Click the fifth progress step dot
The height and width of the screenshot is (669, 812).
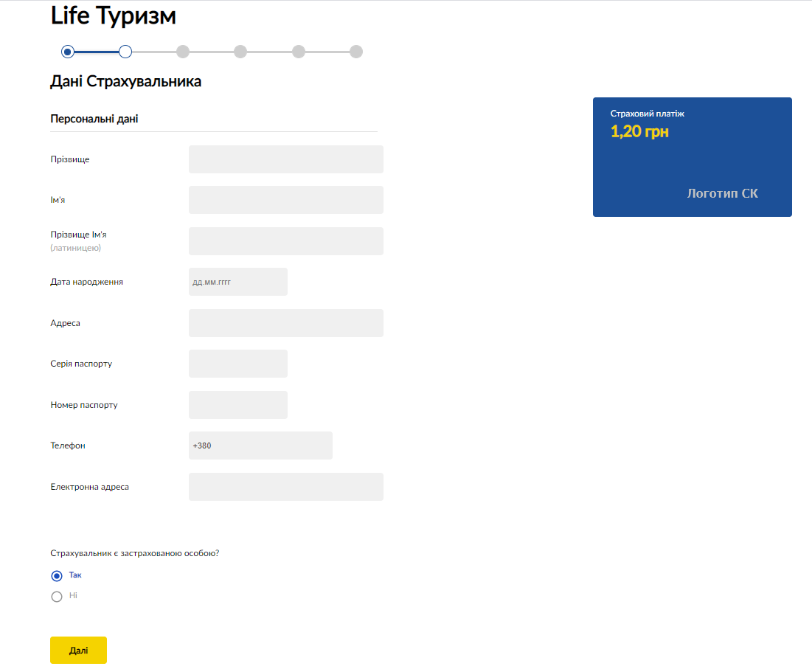click(299, 52)
